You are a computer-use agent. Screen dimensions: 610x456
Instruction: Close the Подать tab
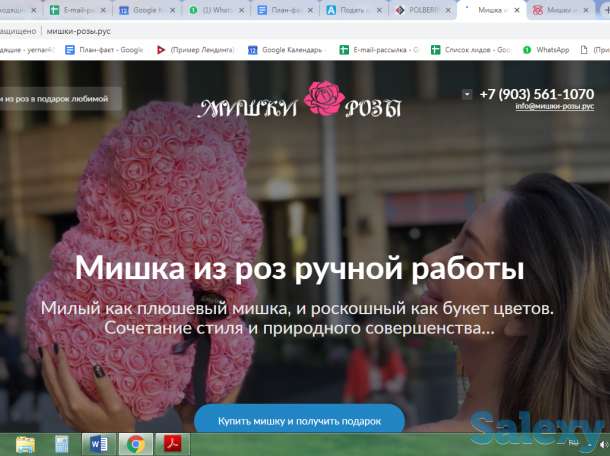click(379, 11)
